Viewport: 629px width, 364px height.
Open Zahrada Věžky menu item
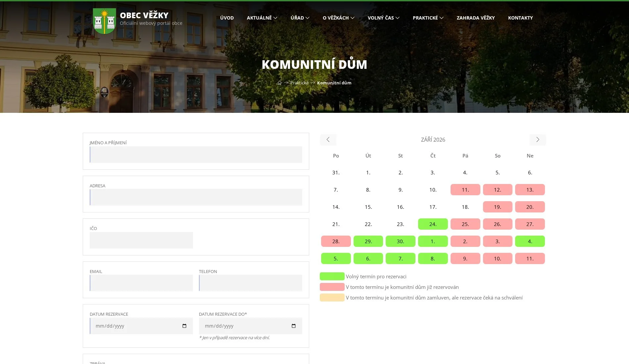click(x=476, y=18)
